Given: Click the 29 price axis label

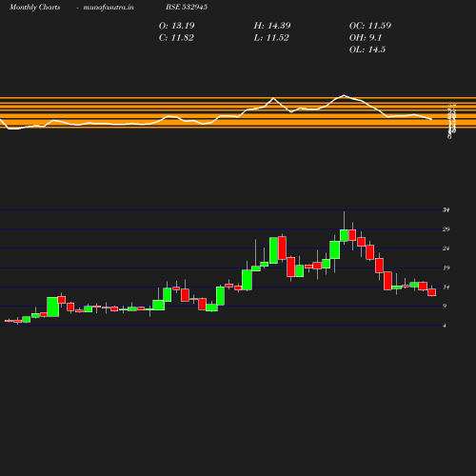Looking at the screenshot, I should tap(446, 228).
